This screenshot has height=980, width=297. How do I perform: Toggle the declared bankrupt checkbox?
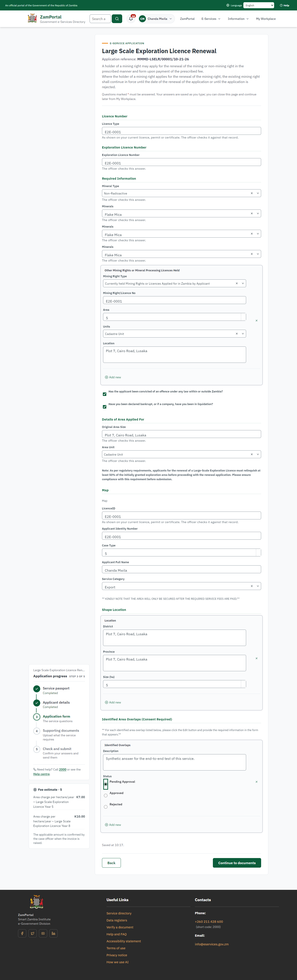click(x=104, y=407)
